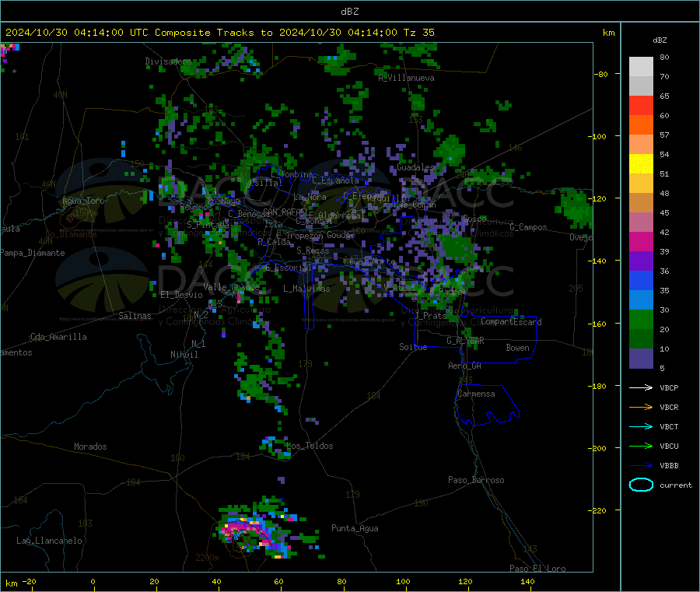Image resolution: width=700 pixels, height=592 pixels.
Task: Click the El_Desvio location label
Action: pos(181,295)
